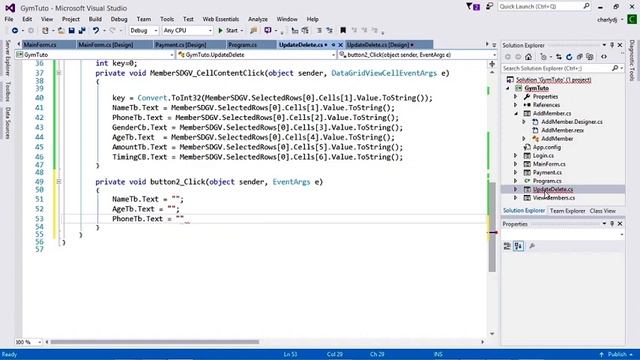Click the Save All icon
The width and height of the screenshot is (640, 360).
82,31
